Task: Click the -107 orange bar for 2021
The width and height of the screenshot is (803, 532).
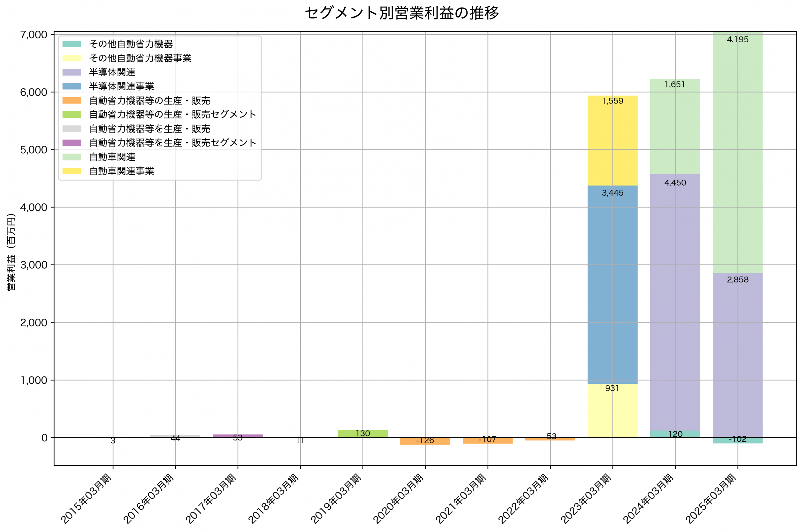Action: (x=488, y=441)
